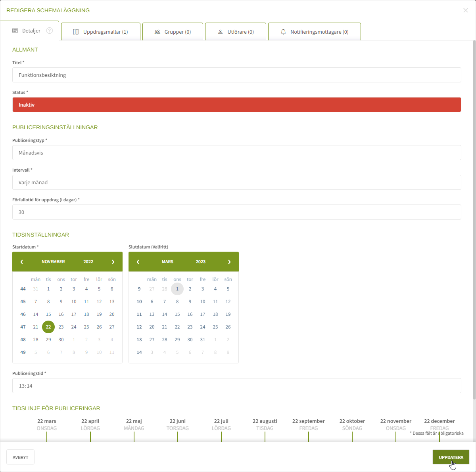Image resolution: width=476 pixels, height=472 pixels.
Task: Go to previous month in Slutdatum calendar
Action: tap(138, 262)
